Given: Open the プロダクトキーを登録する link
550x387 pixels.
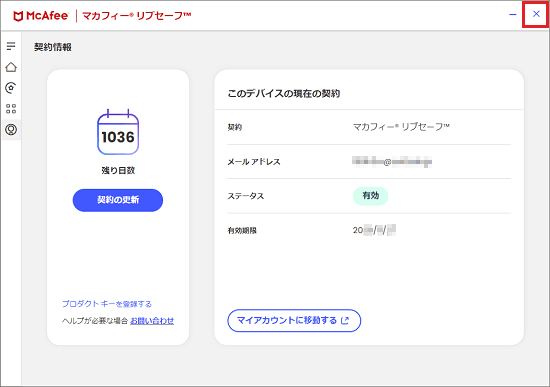Looking at the screenshot, I should click(107, 304).
